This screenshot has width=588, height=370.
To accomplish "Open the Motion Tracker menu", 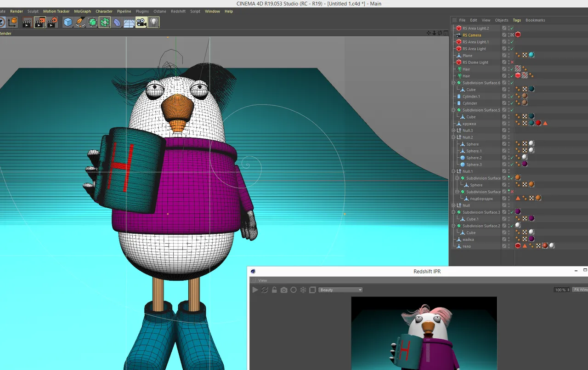I will tap(56, 11).
